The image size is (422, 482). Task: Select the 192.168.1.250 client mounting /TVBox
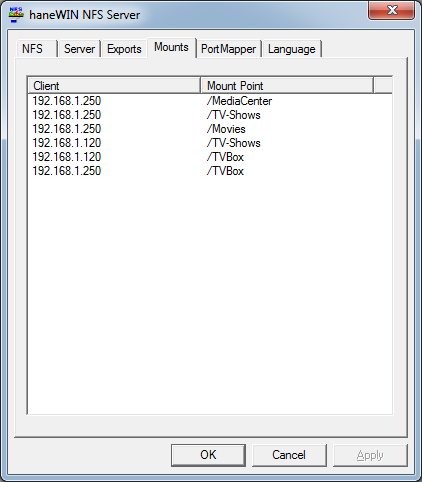[x=67, y=171]
